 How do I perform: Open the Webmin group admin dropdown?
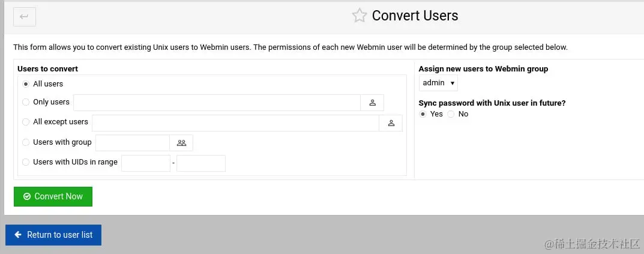click(x=438, y=83)
